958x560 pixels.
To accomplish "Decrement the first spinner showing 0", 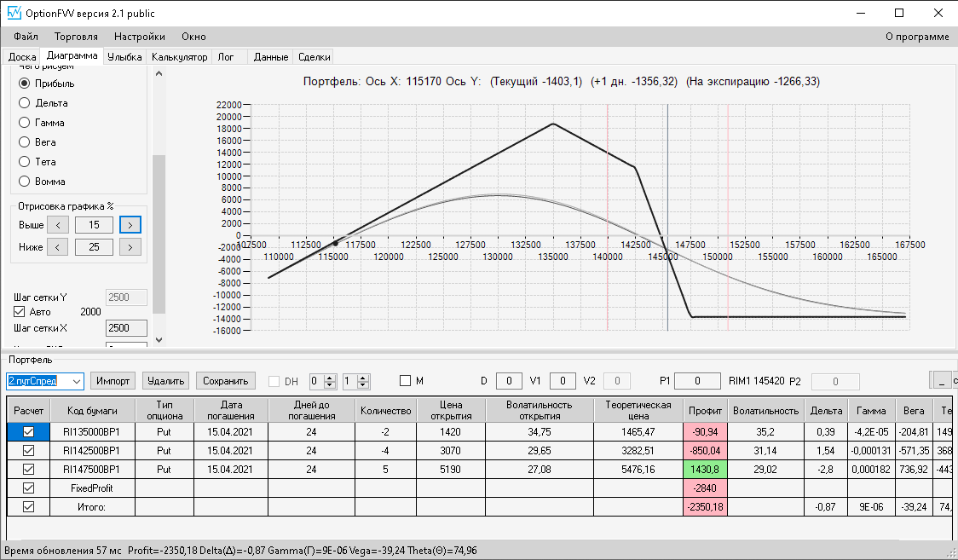I will 330,385.
